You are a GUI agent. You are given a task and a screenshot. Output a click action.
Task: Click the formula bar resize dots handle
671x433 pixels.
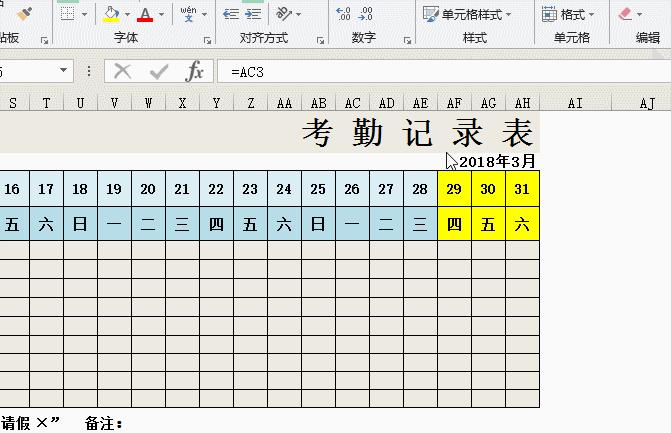(x=89, y=71)
